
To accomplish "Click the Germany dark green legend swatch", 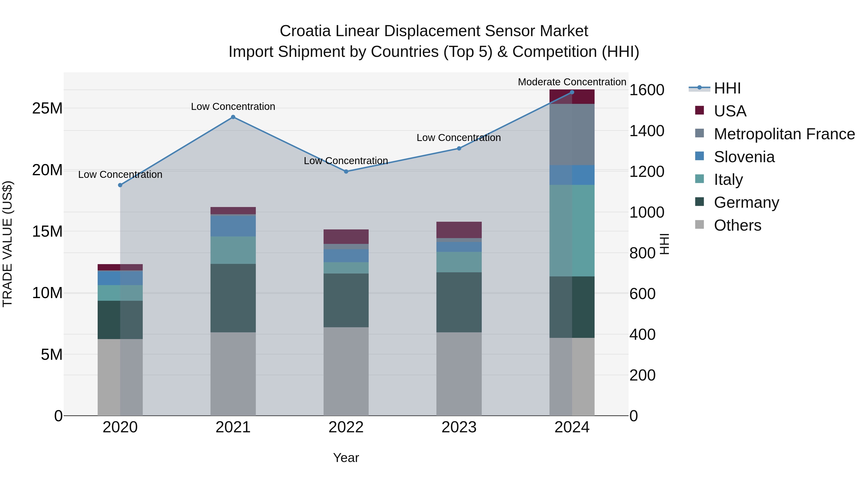I will tap(699, 201).
